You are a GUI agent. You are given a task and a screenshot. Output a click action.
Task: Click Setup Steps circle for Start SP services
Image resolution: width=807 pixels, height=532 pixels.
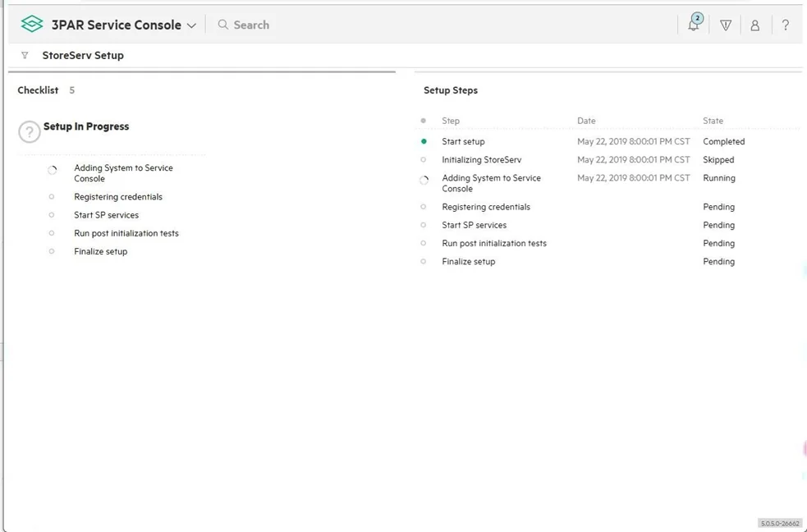click(x=424, y=225)
